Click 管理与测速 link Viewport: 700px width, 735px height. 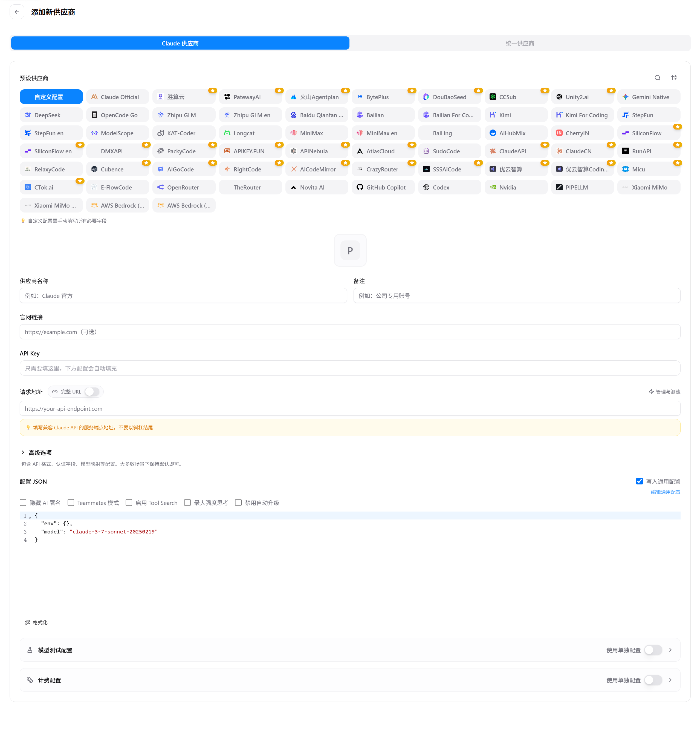point(664,391)
